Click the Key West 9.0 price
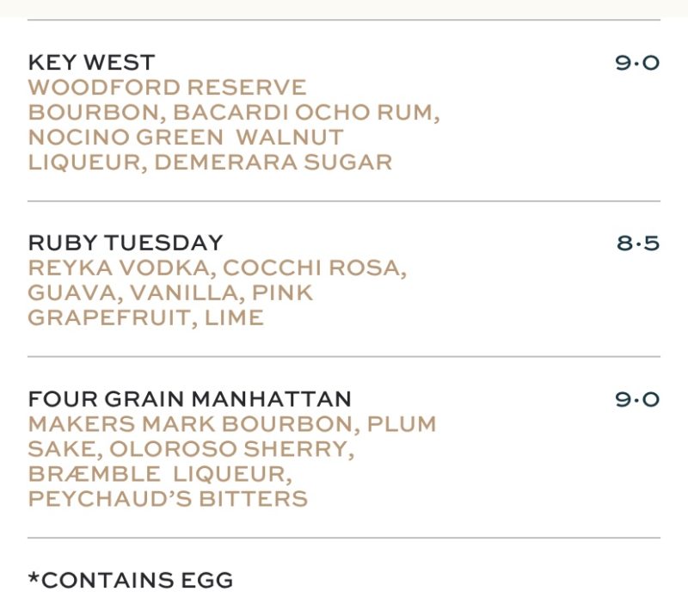 click(x=637, y=63)
